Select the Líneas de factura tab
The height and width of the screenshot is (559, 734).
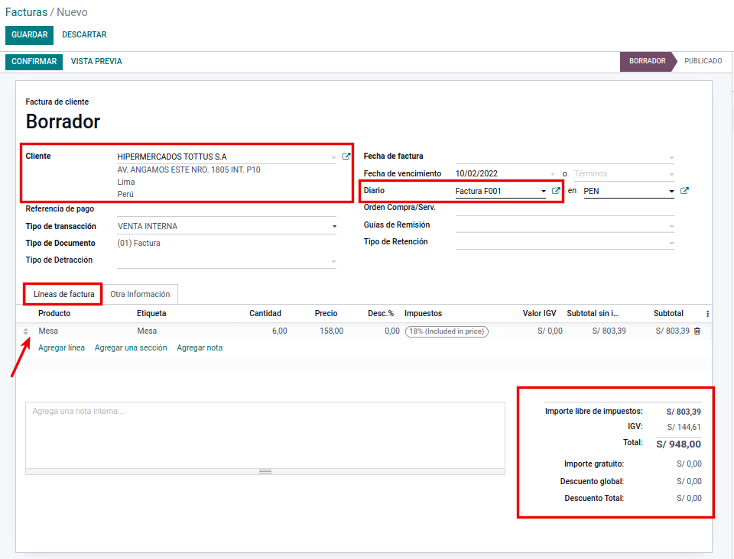point(64,294)
